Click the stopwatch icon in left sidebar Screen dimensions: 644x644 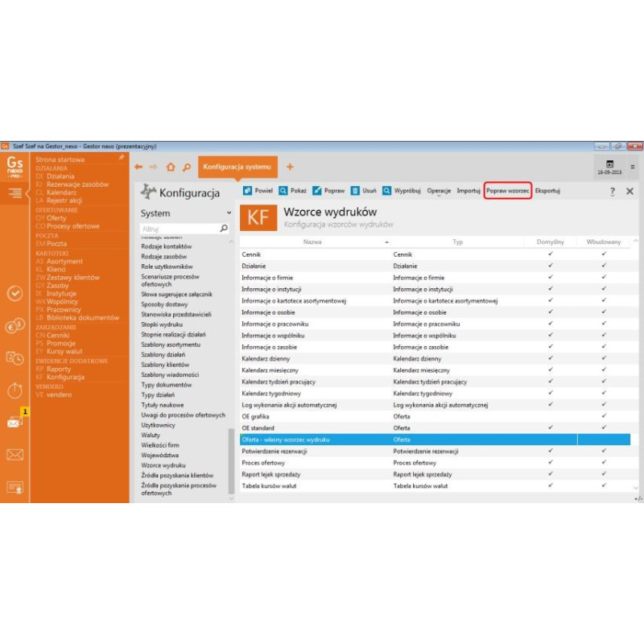pos(14,390)
